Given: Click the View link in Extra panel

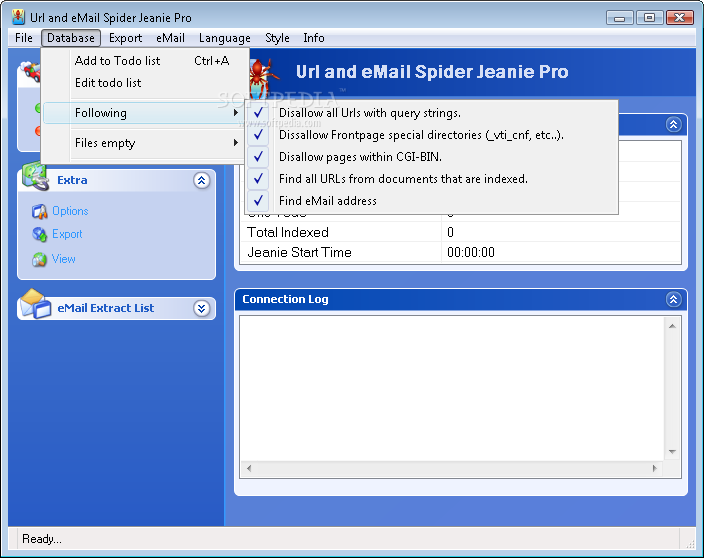Looking at the screenshot, I should click(63, 259).
